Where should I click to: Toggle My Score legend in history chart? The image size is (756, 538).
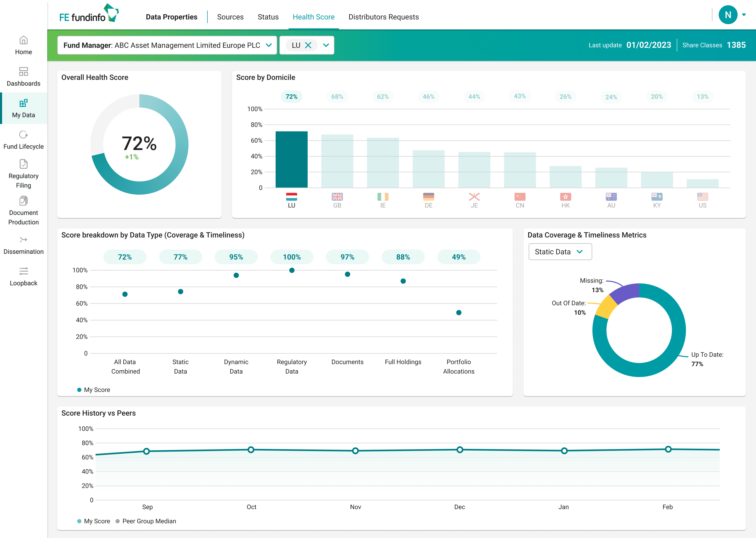click(x=94, y=521)
